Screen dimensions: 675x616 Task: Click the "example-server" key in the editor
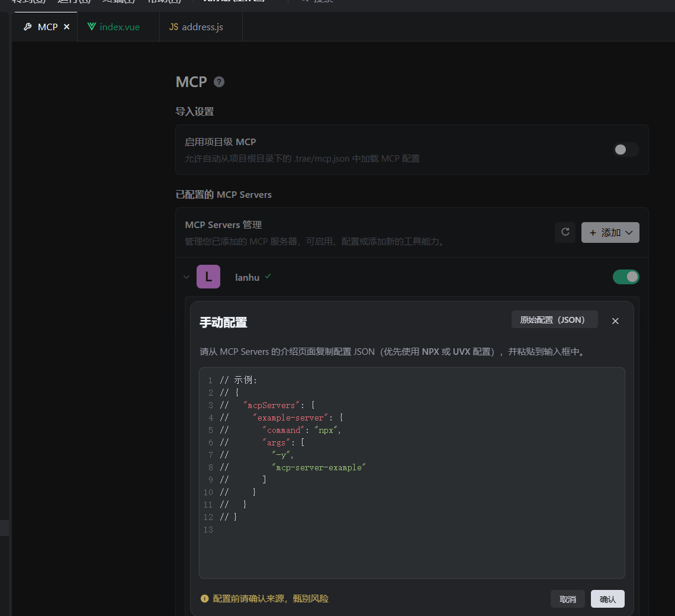[x=290, y=418]
